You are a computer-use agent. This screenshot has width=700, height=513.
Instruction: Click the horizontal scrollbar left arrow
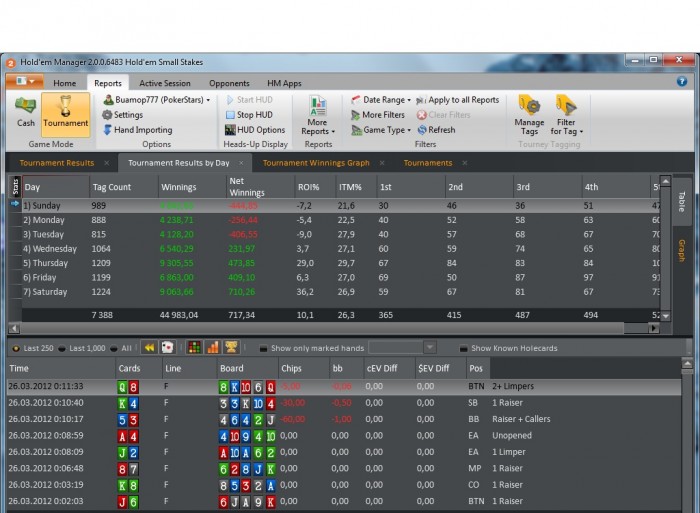point(14,328)
